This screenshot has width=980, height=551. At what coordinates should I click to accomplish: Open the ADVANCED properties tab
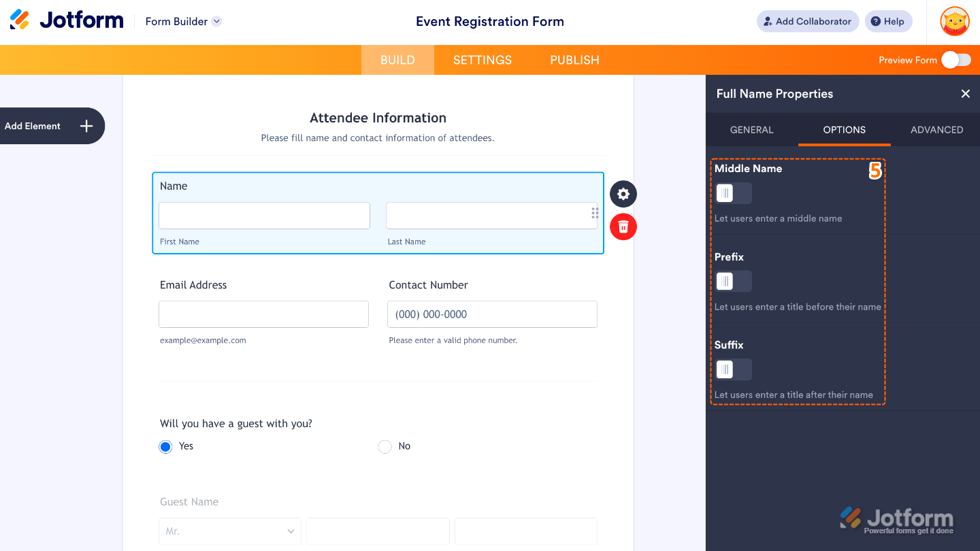tap(937, 130)
